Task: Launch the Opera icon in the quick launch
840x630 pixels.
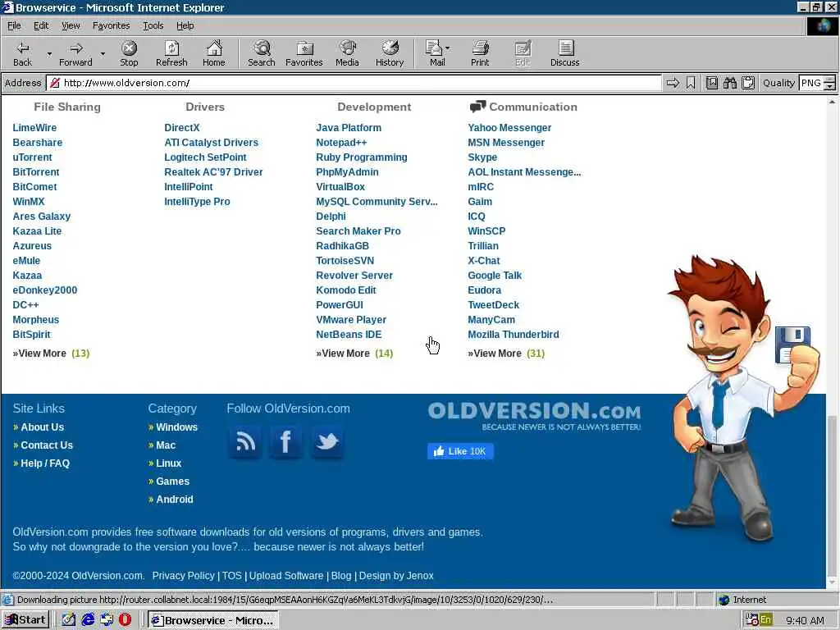Action: 125,620
